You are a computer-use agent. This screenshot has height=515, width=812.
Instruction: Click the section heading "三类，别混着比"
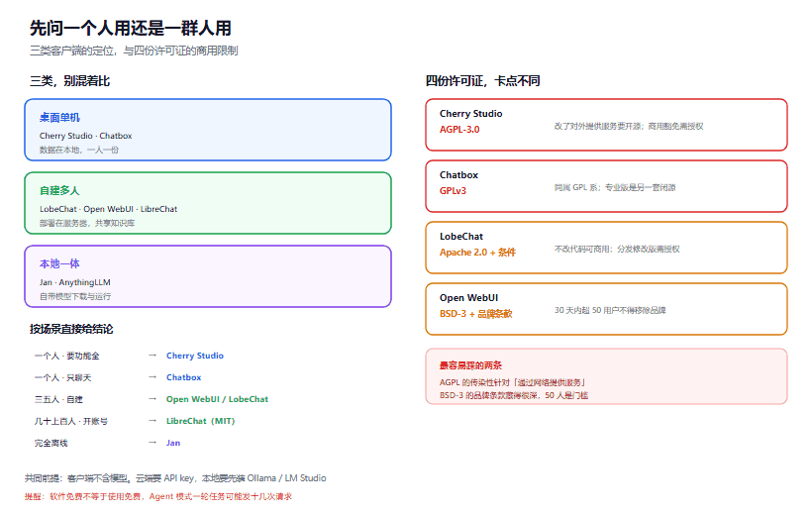[x=70, y=81]
